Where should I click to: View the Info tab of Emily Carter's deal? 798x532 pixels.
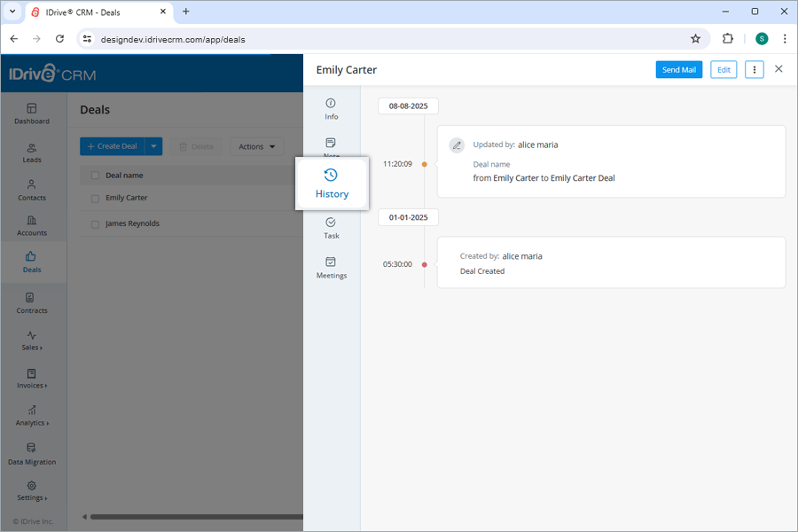(x=331, y=108)
